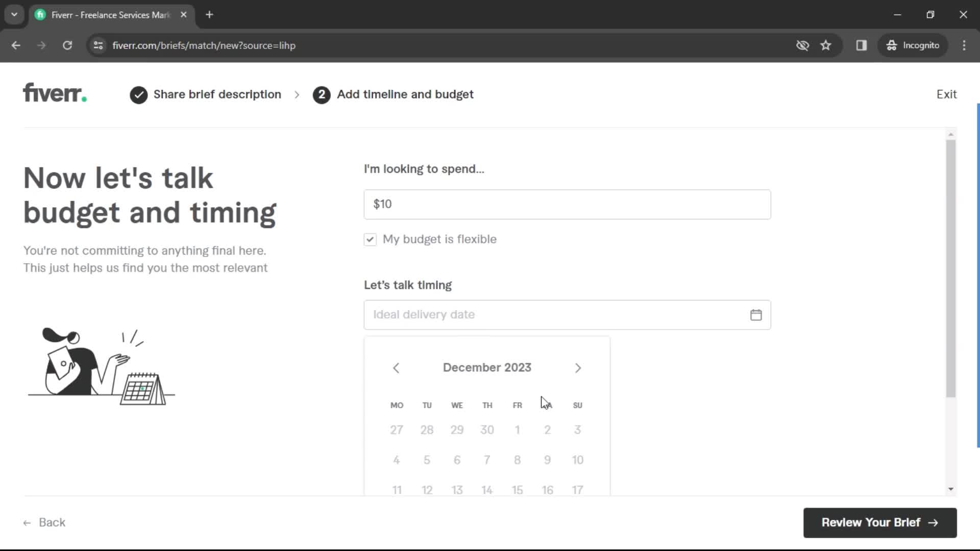
Task: Open the December 2023 month selector
Action: pyautogui.click(x=486, y=367)
